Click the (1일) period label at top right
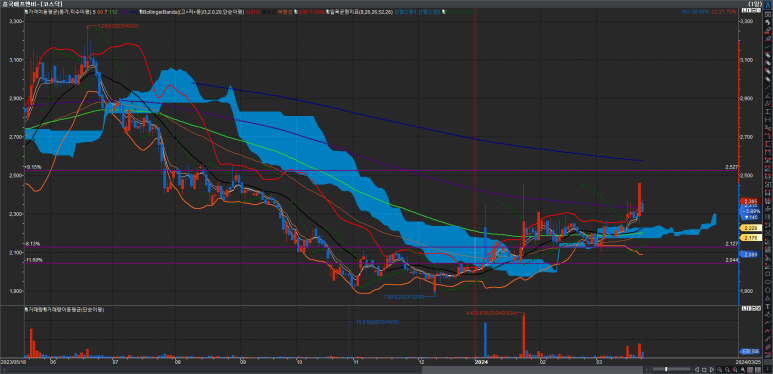773x374 pixels. (x=756, y=3)
